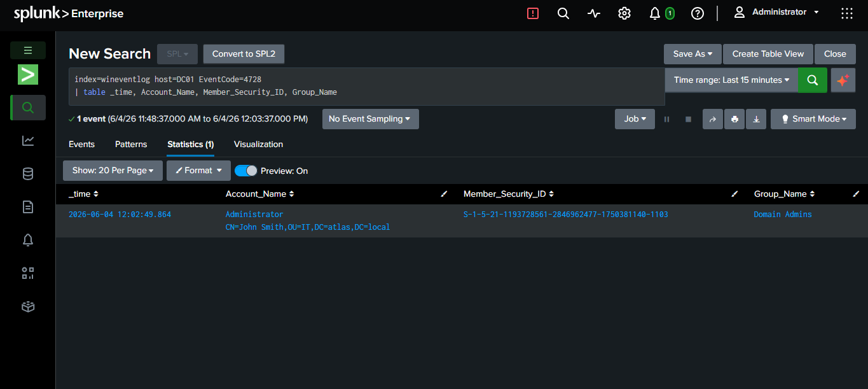This screenshot has width=868, height=389.
Task: Open the Format dropdown
Action: pyautogui.click(x=198, y=171)
